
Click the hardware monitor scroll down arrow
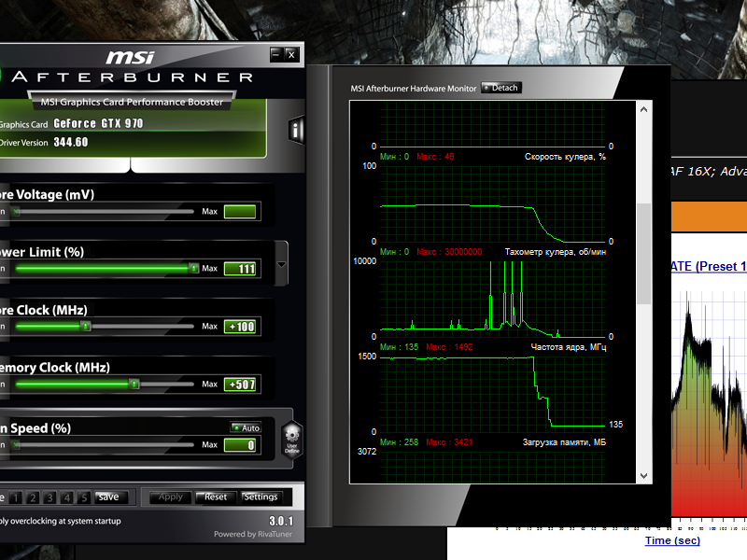pyautogui.click(x=643, y=475)
